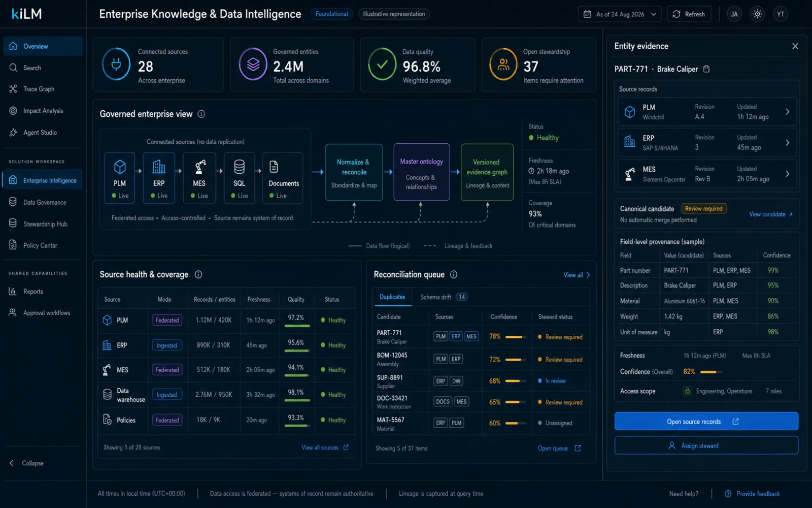This screenshot has width=812, height=508.
Task: Collapse the sidebar navigation
Action: (x=27, y=463)
